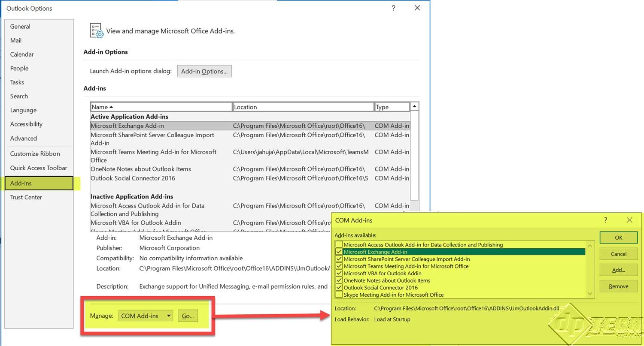
Task: Close the Outlook Options dialog
Action: pos(417,8)
